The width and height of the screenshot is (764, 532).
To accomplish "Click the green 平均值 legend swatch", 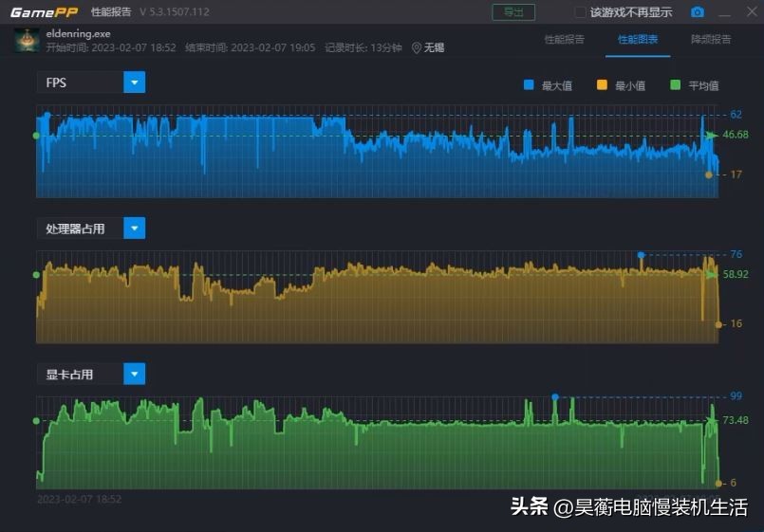I will point(676,85).
